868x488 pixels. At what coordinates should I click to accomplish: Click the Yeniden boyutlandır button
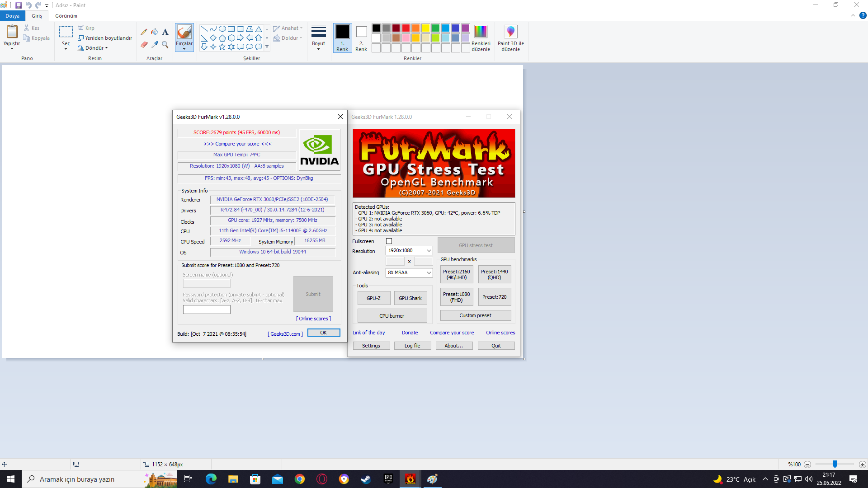105,38
